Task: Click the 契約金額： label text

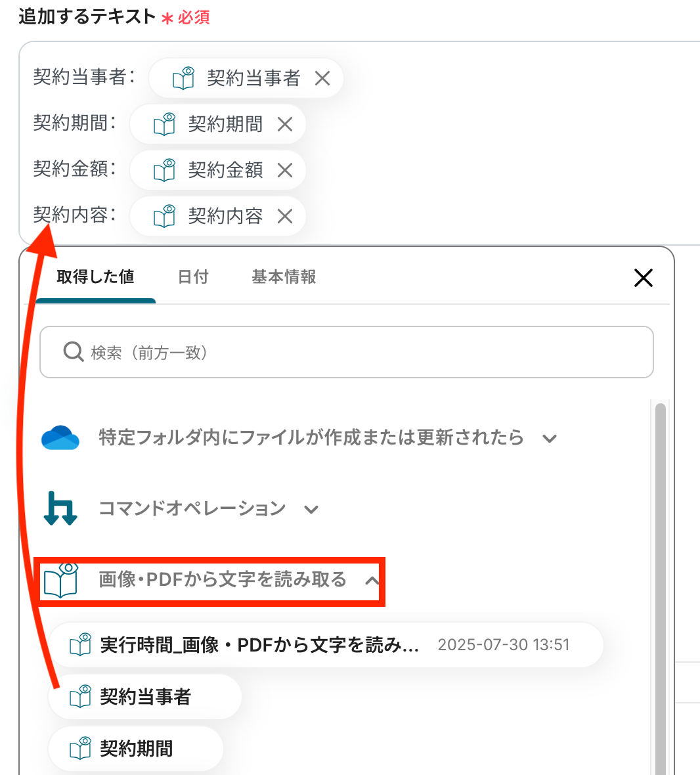Action: coord(75,169)
